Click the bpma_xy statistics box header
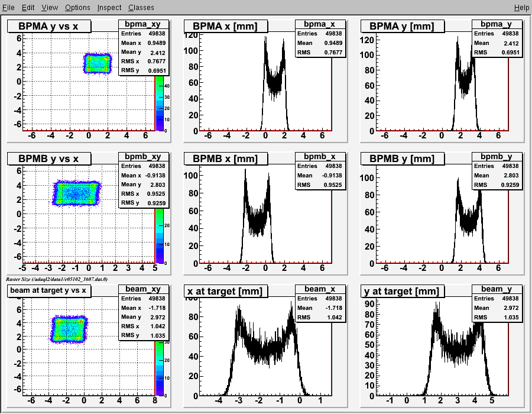 pos(143,24)
